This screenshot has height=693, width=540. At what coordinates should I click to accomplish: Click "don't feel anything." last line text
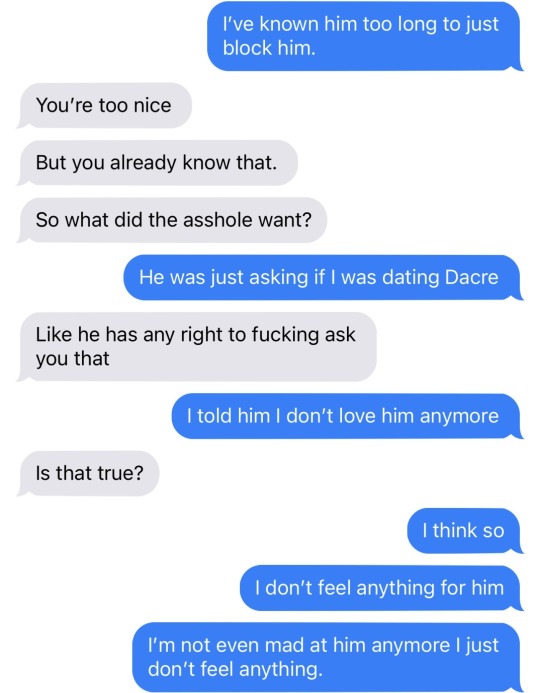pos(235,669)
